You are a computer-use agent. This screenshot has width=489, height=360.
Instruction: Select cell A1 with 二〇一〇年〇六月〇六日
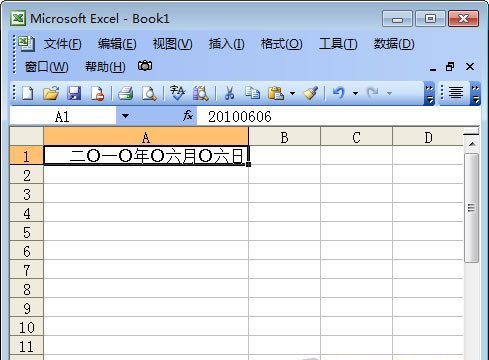(146, 155)
